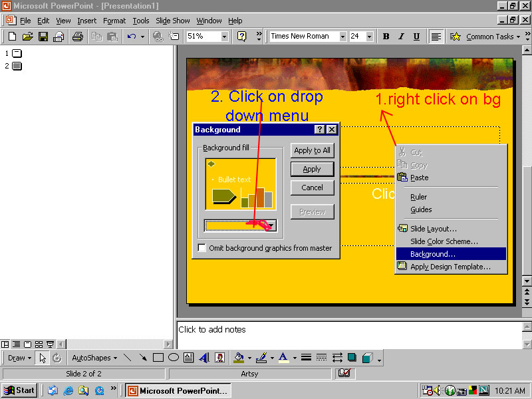Toggle Omit background graphics from master checkbox

coord(201,247)
